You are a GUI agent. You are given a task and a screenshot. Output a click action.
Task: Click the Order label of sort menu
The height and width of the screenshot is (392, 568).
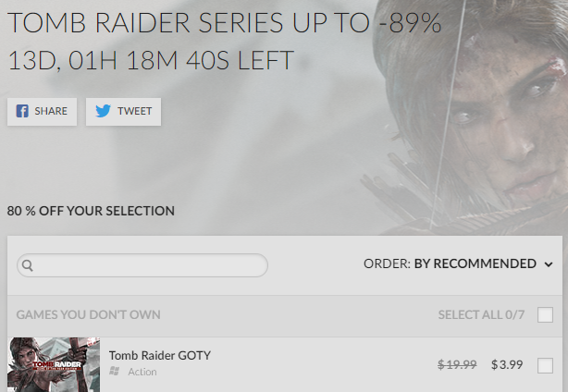pos(387,263)
